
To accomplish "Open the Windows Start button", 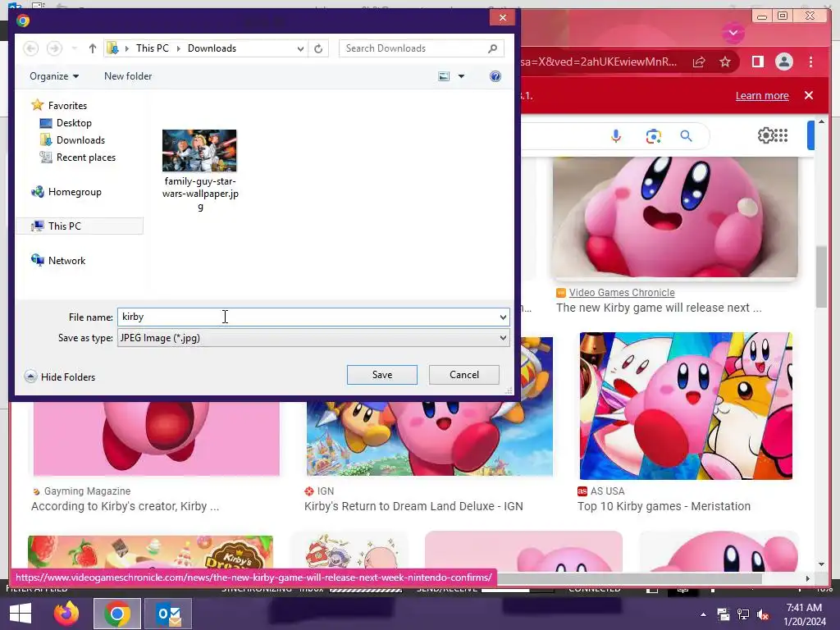I will (x=21, y=614).
